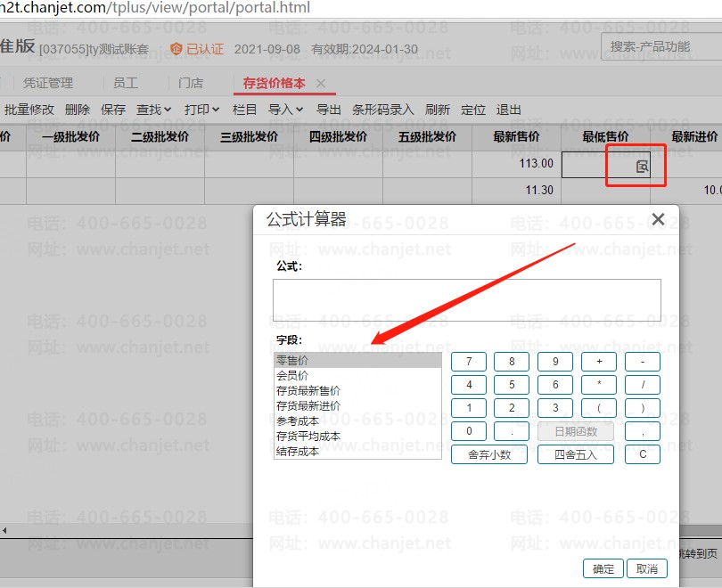Click calculator key 1
This screenshot has width=722, height=588.
(469, 408)
